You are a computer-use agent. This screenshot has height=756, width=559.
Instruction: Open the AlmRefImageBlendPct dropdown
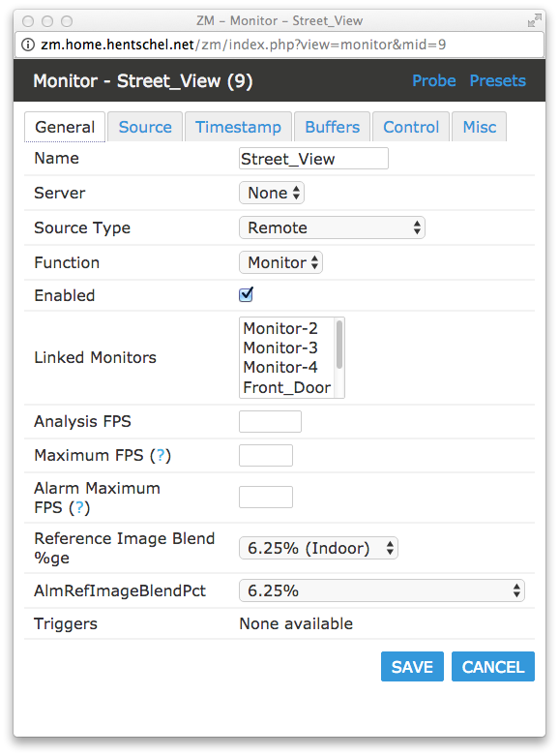(x=382, y=590)
